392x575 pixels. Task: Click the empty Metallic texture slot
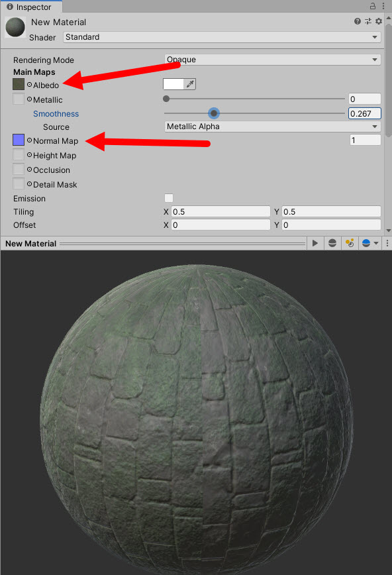coord(19,99)
